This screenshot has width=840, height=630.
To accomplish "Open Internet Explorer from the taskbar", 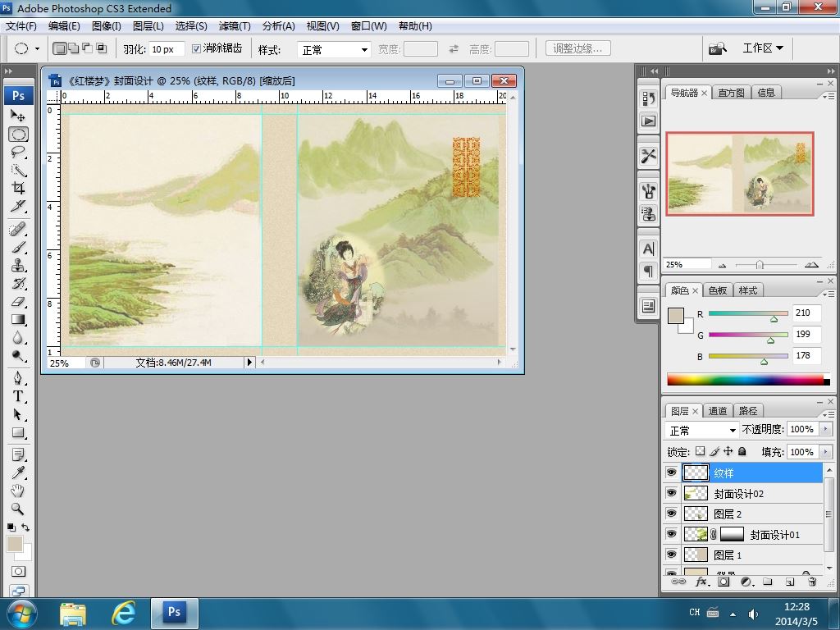I will pos(123,614).
